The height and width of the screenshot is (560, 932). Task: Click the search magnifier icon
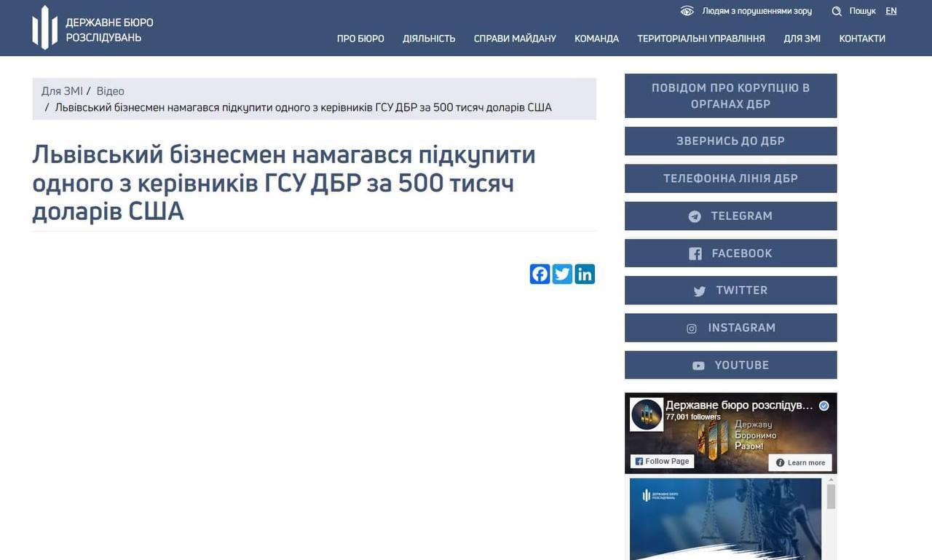click(x=837, y=11)
